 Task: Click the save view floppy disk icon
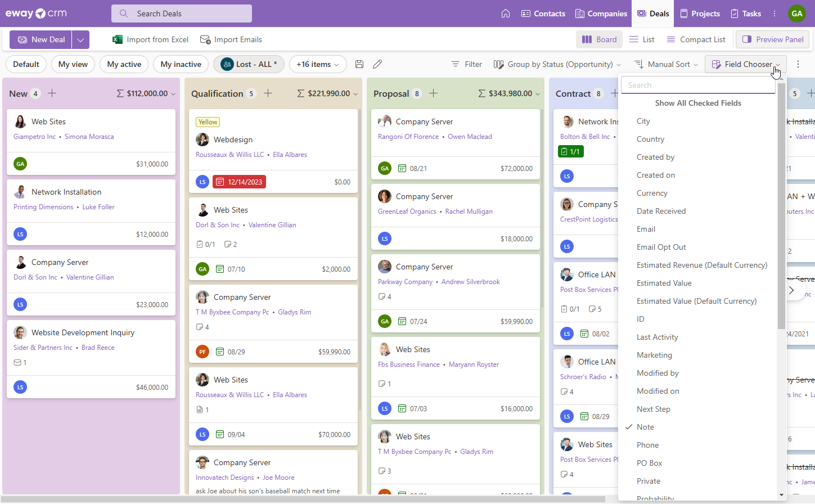359,64
